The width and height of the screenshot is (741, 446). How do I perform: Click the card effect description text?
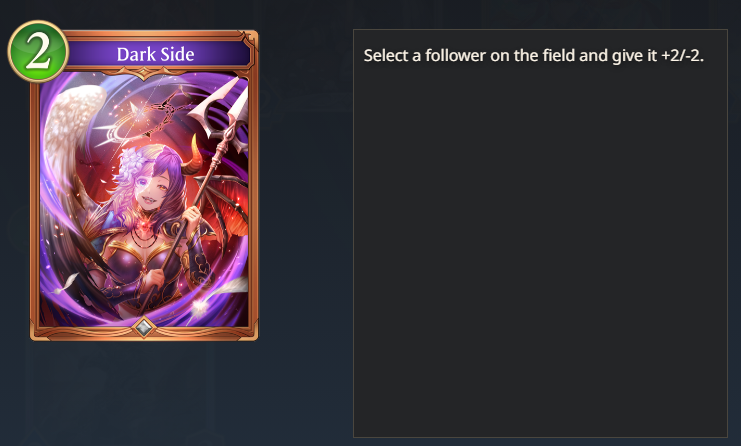[x=534, y=56]
